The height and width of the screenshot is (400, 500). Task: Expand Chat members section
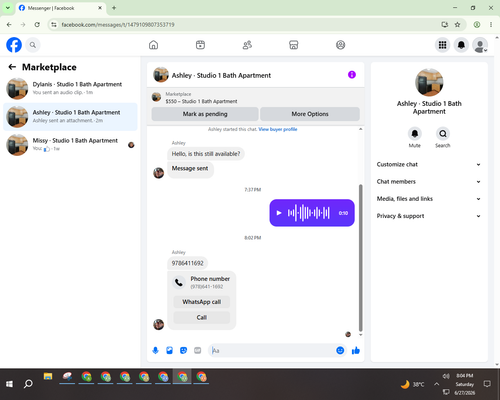[x=429, y=182]
